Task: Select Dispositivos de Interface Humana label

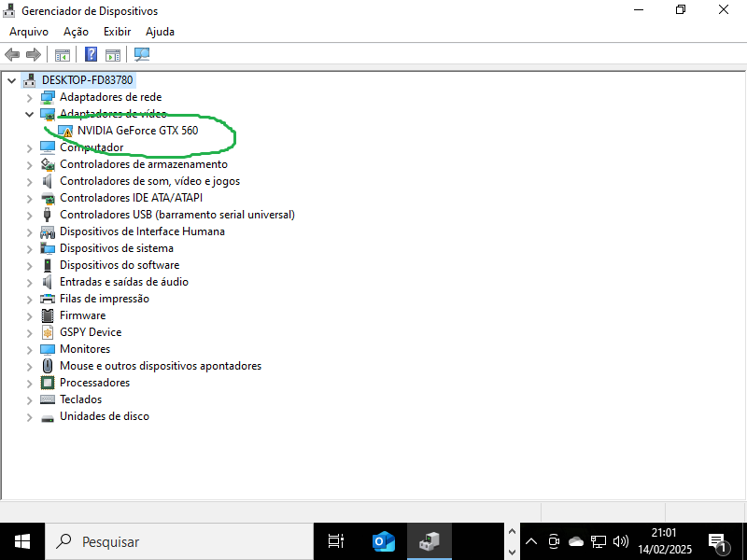Action: 142,231
